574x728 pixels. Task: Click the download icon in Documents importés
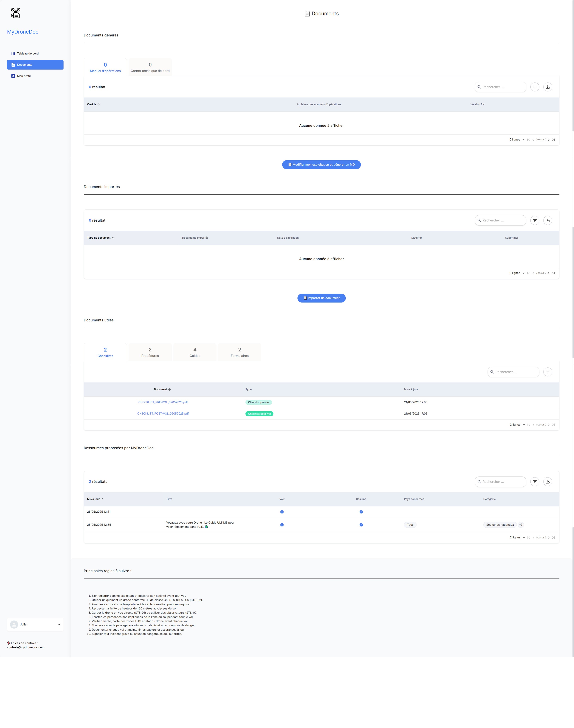[x=547, y=220]
